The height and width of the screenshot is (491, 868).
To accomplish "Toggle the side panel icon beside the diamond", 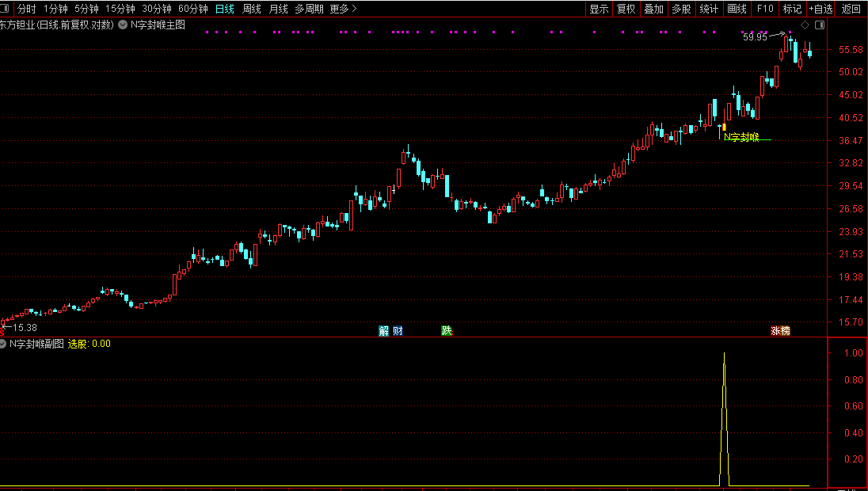I will [x=819, y=25].
